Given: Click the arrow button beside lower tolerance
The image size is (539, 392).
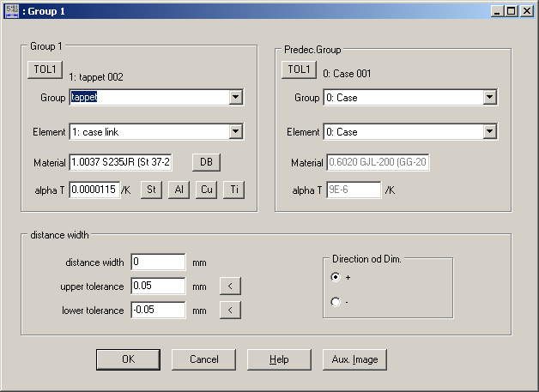Looking at the screenshot, I should (230, 310).
